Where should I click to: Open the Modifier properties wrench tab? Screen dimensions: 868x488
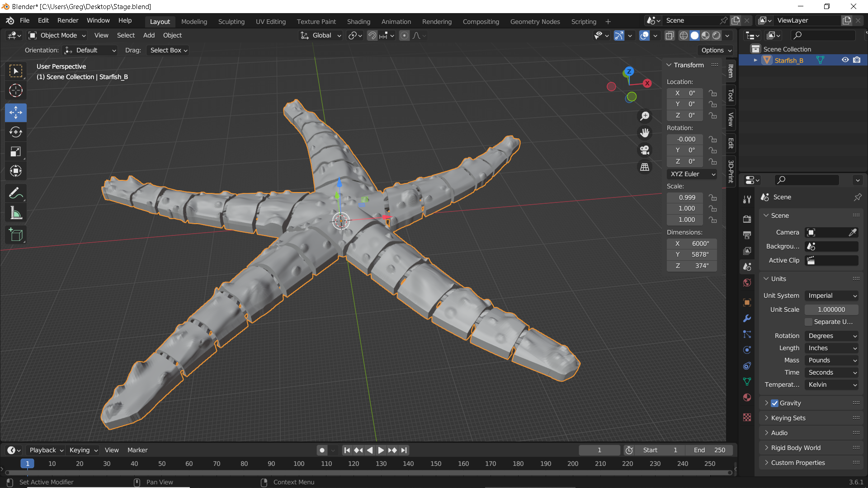pyautogui.click(x=747, y=319)
